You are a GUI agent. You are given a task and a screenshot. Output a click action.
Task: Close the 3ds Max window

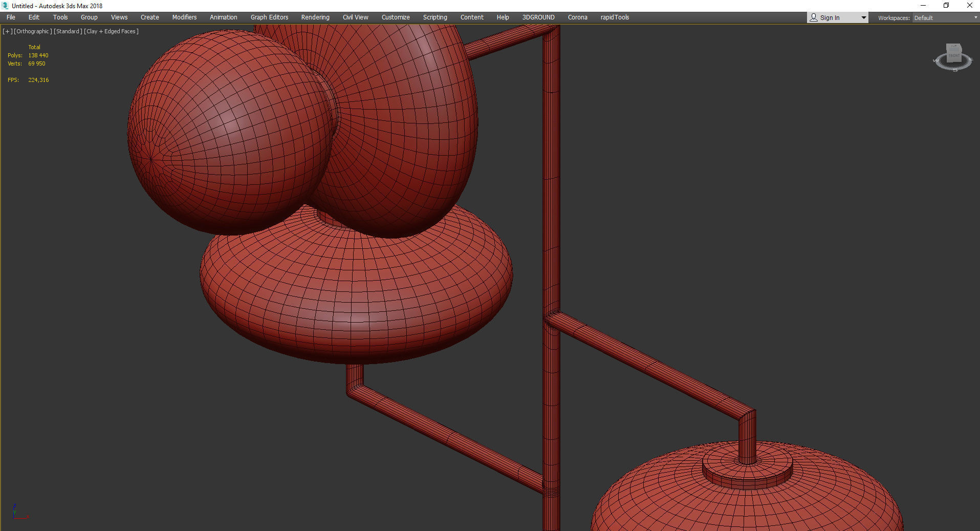tap(969, 6)
